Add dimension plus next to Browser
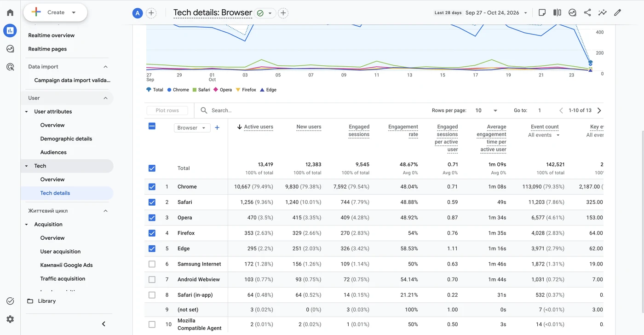This screenshot has height=335, width=644. tap(217, 127)
